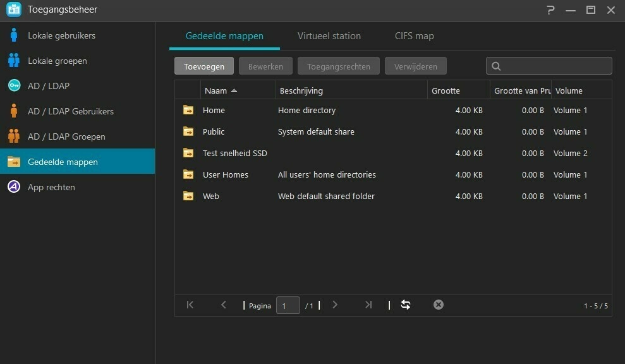
Task: Open the App rechten section
Action: pos(77,186)
